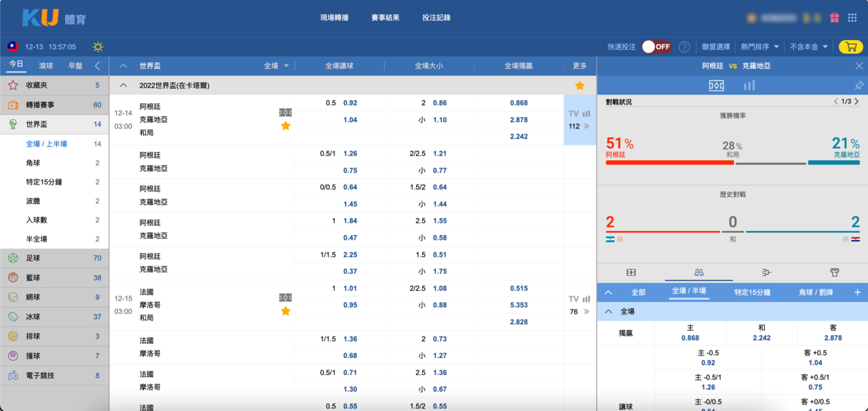Select 電子競技 in sports sidebar
This screenshot has height=411, width=868.
pos(54,375)
